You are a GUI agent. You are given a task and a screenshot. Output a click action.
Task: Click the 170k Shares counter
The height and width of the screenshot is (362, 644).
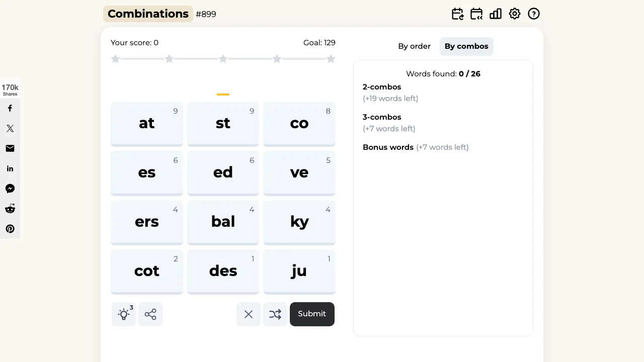point(10,90)
